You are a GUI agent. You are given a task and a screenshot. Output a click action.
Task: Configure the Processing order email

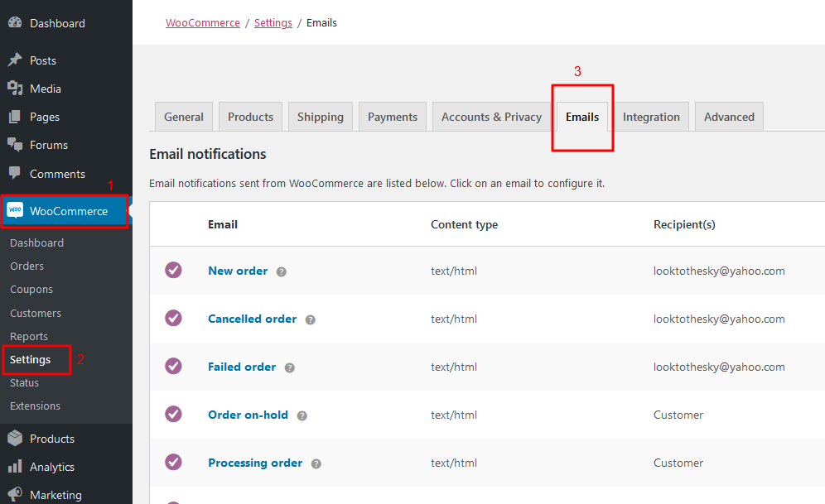click(255, 463)
